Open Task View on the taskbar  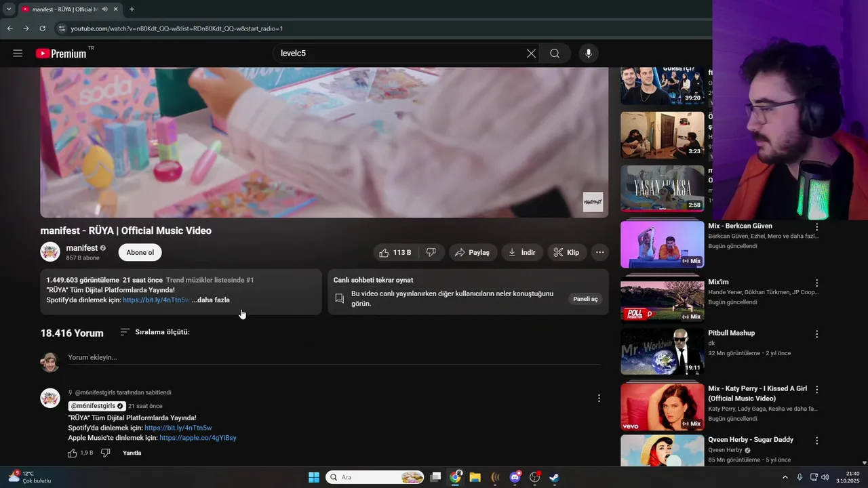tap(436, 477)
